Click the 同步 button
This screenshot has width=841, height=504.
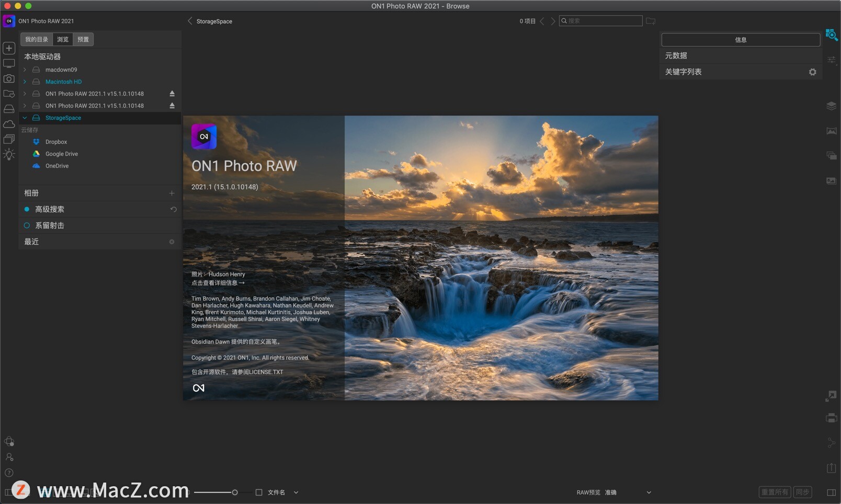pyautogui.click(x=803, y=492)
